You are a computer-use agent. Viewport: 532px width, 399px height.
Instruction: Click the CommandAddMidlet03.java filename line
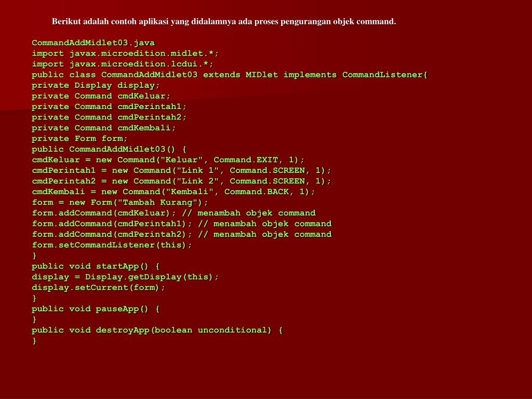coord(94,43)
